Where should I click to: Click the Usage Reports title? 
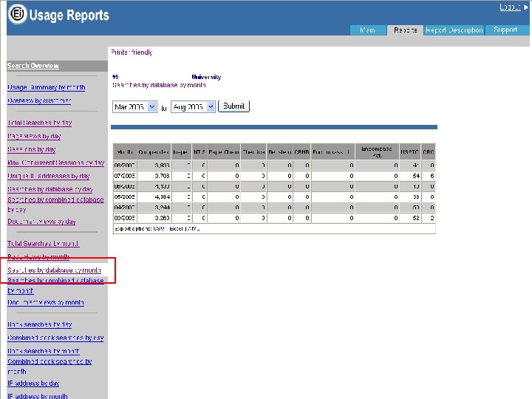click(69, 16)
